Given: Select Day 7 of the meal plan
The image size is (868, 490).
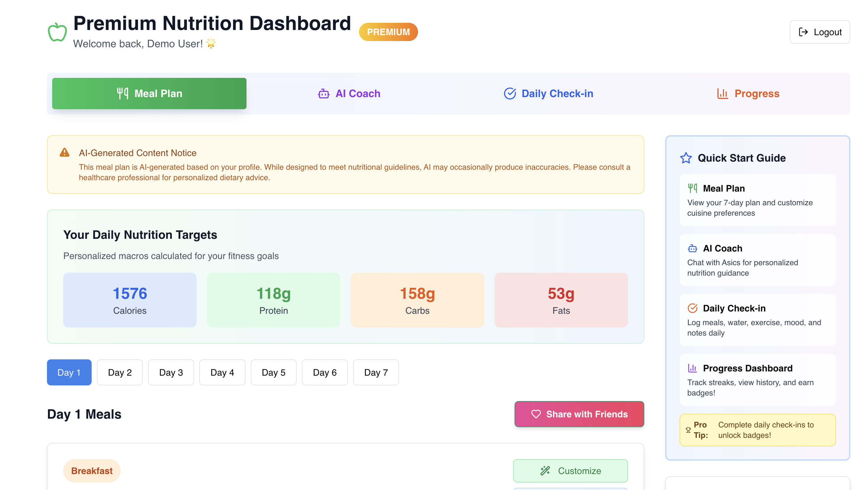Looking at the screenshot, I should (x=376, y=372).
